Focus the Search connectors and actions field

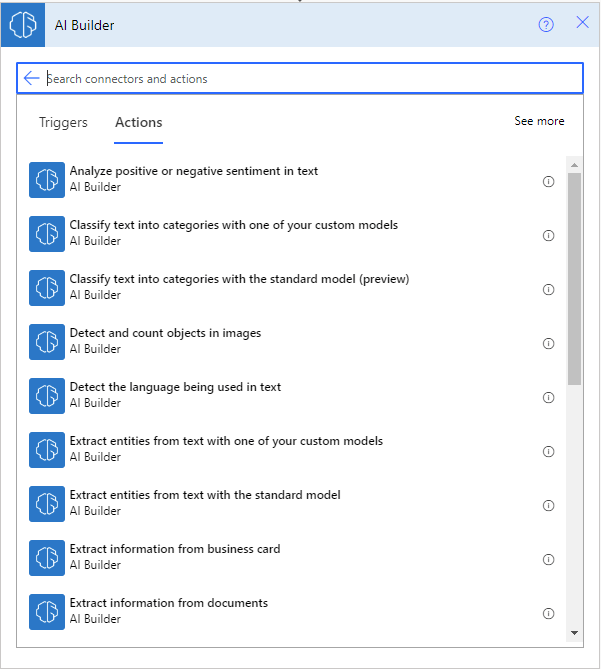(300, 78)
